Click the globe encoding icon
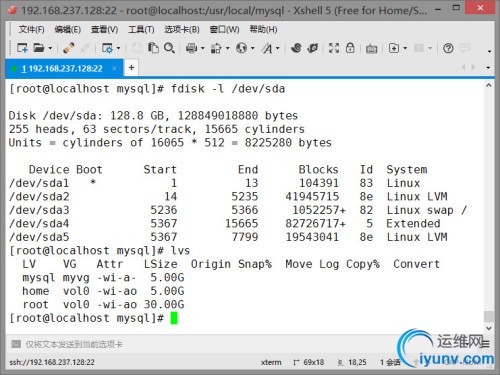 point(242,49)
